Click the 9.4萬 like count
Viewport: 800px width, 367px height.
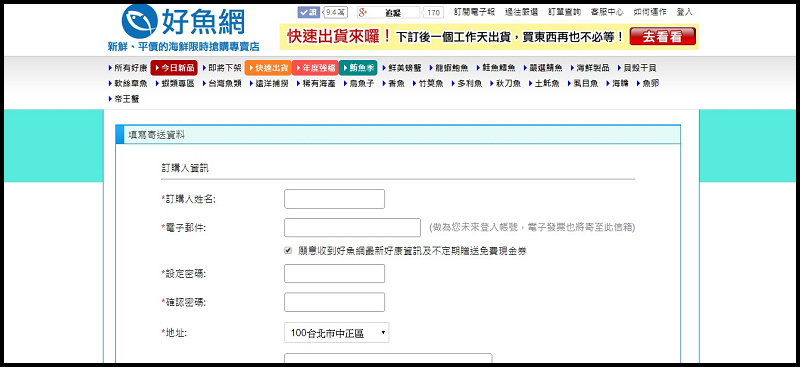[335, 12]
